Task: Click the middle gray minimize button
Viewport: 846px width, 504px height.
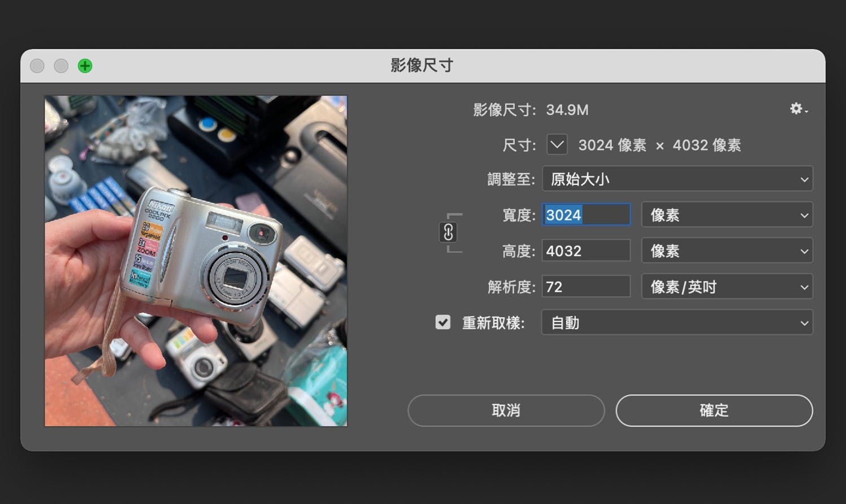Action: pyautogui.click(x=61, y=66)
